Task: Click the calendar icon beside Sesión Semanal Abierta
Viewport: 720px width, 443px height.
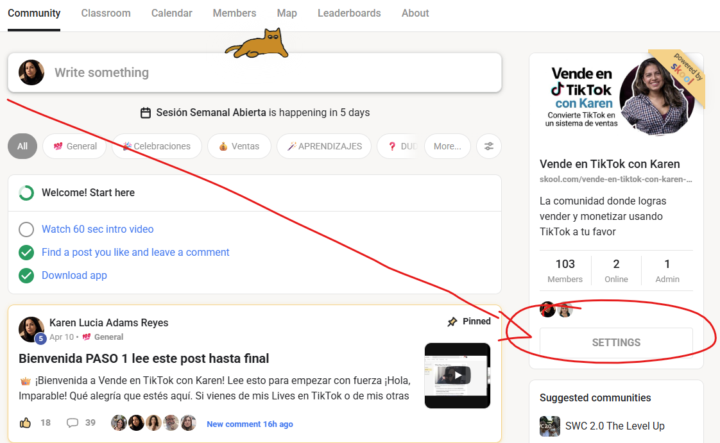Action: (146, 112)
